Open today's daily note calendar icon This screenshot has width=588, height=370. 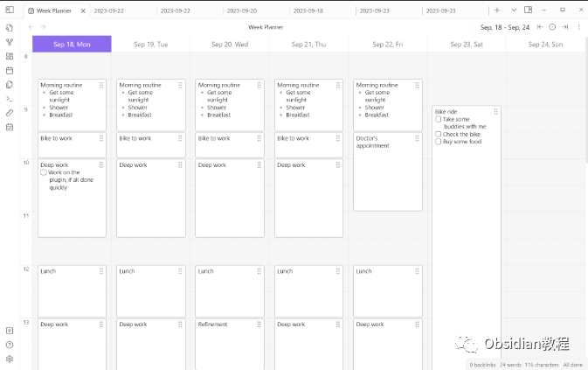click(10, 71)
